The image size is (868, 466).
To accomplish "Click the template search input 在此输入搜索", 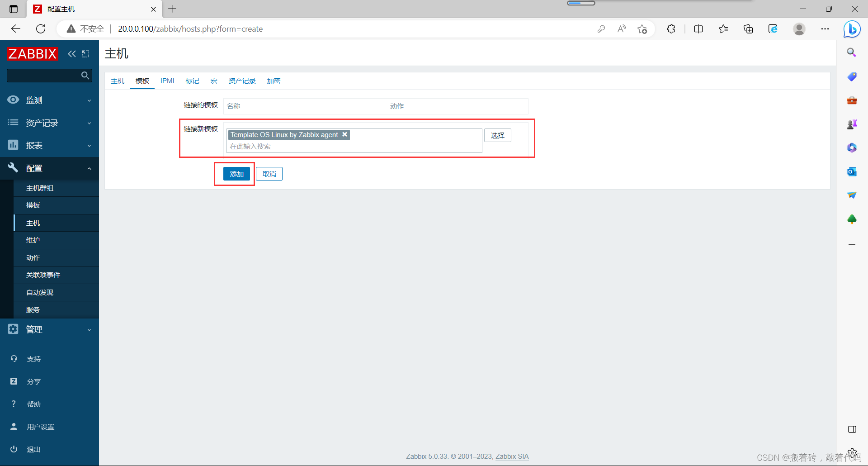I will pyautogui.click(x=354, y=147).
